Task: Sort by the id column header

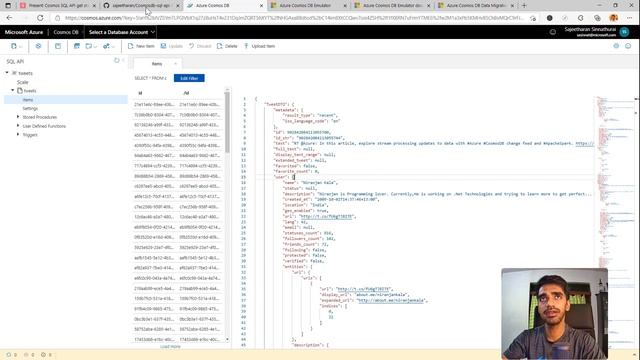Action: (x=140, y=93)
